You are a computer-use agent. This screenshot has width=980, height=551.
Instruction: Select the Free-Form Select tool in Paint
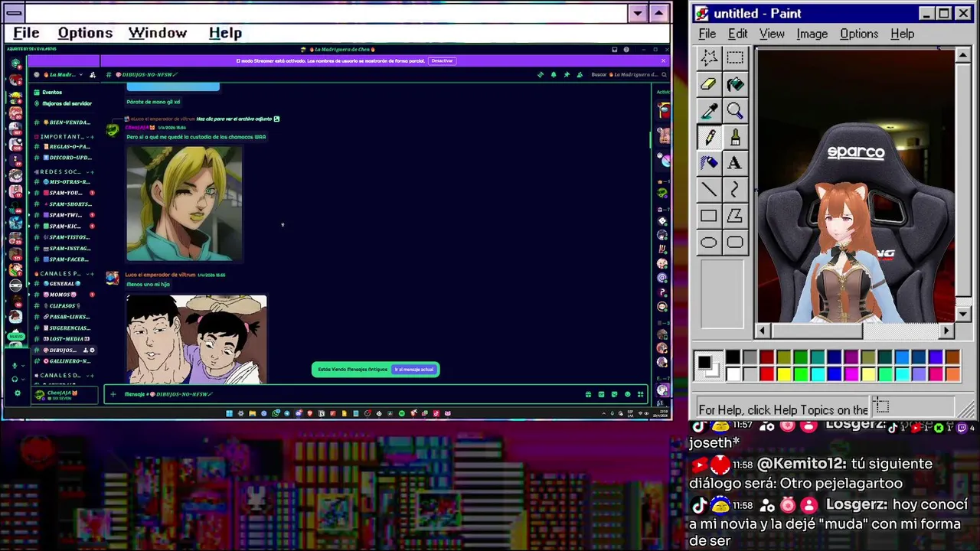[709, 58]
